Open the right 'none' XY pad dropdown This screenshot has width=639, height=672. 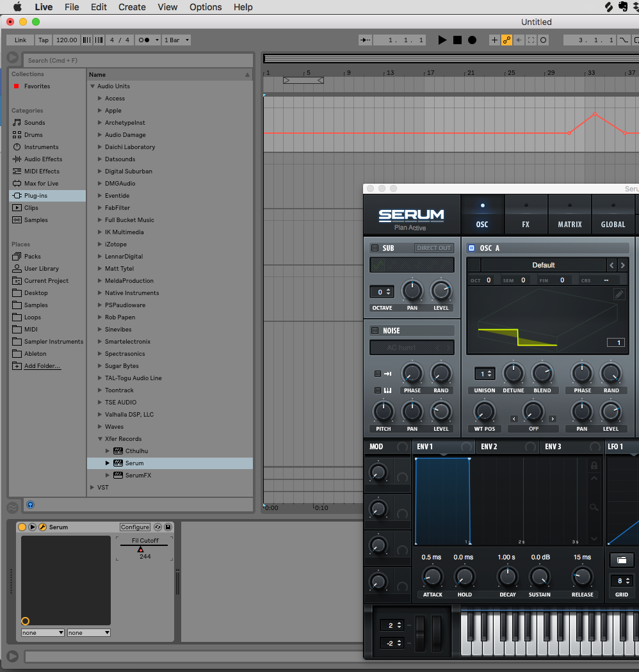click(89, 632)
